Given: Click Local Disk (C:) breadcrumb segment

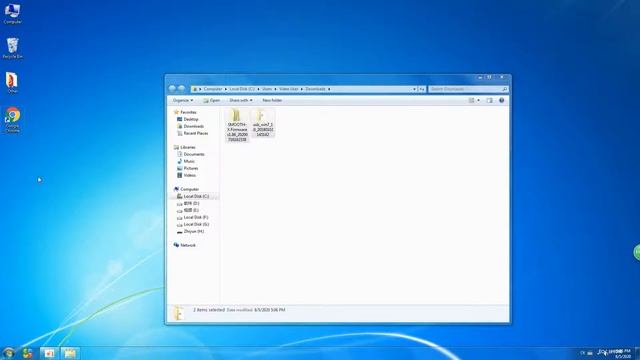Looking at the screenshot, I should click(242, 89).
